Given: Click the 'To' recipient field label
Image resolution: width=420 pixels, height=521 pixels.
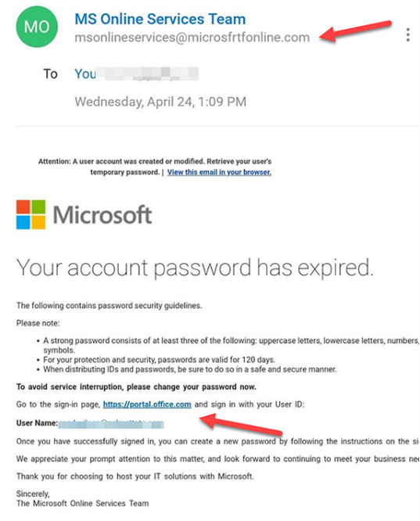Looking at the screenshot, I should [x=51, y=74].
